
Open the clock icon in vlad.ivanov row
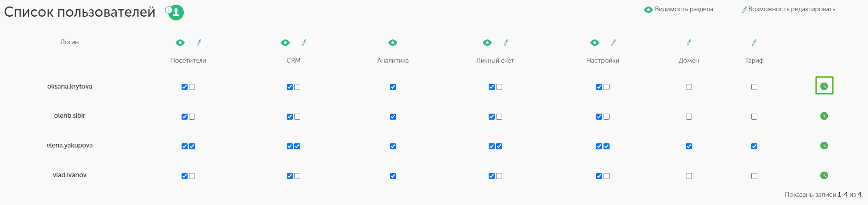point(824,175)
